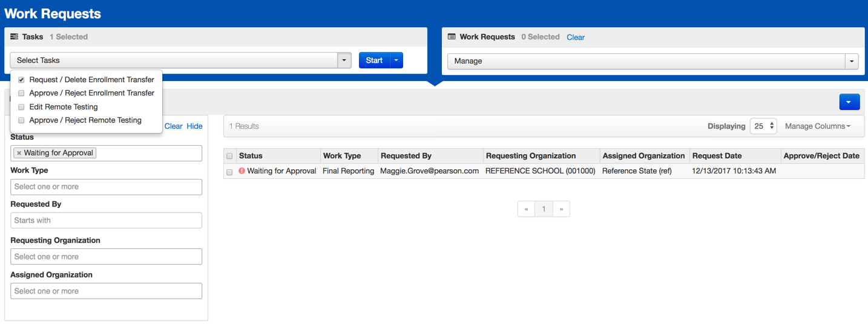The width and height of the screenshot is (868, 324).
Task: Toggle the select-all checkbox in table header
Action: [x=229, y=156]
